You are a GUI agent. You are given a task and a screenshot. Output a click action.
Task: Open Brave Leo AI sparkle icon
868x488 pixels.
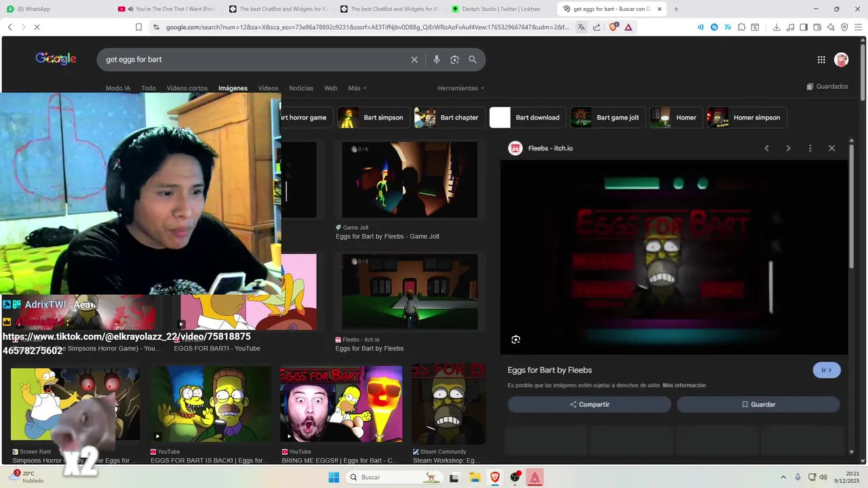point(831,27)
